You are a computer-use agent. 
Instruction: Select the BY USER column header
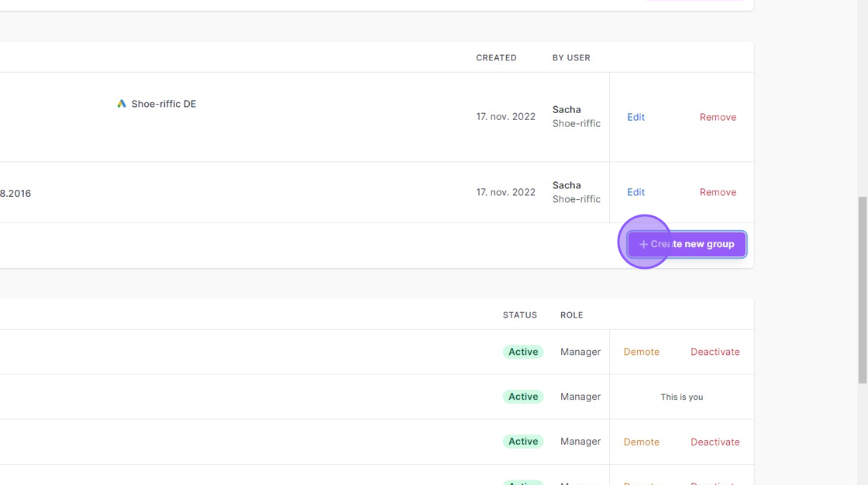pos(571,57)
